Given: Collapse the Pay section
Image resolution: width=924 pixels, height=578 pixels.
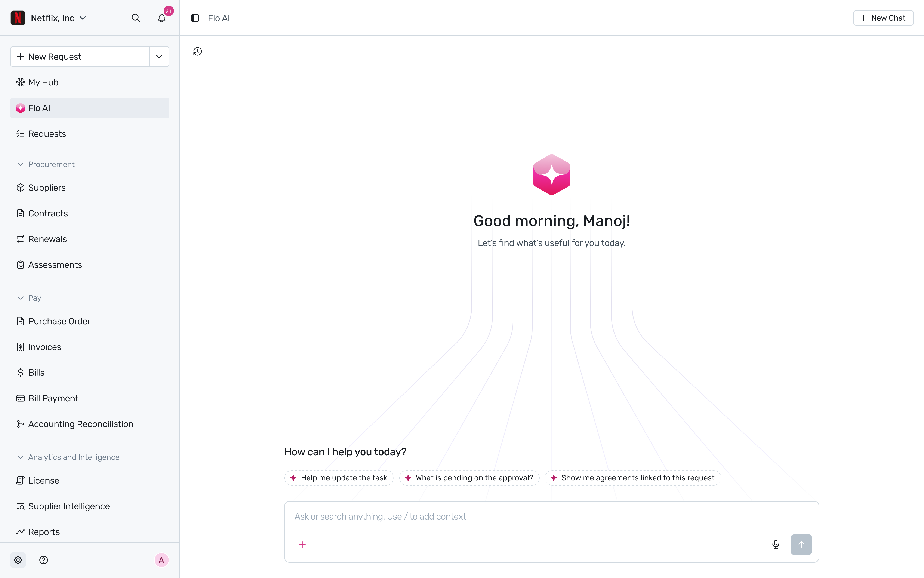Looking at the screenshot, I should pyautogui.click(x=21, y=298).
